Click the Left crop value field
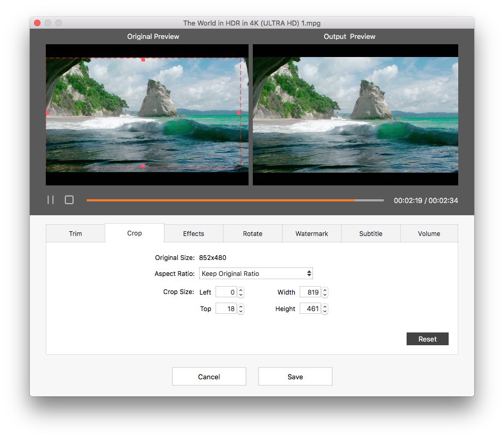Image resolution: width=504 pixels, height=439 pixels. coord(226,292)
